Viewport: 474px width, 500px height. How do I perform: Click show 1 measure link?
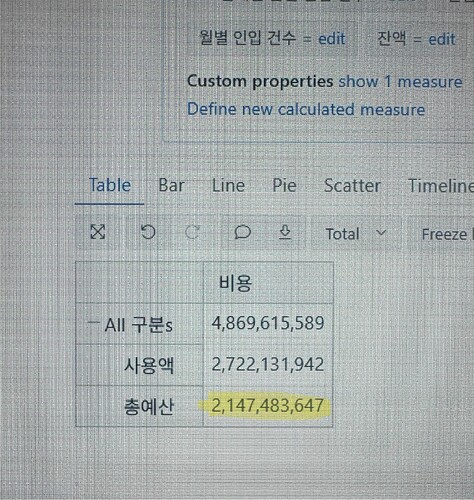tap(400, 82)
